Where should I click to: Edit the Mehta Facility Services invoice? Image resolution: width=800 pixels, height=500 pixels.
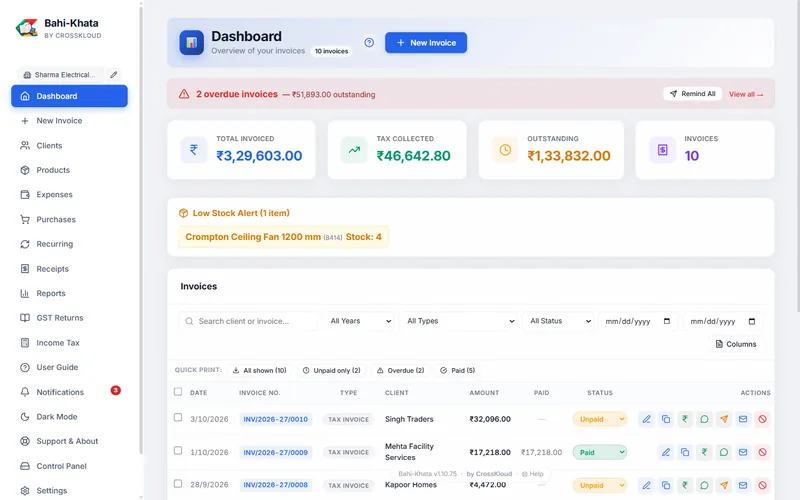(666, 452)
